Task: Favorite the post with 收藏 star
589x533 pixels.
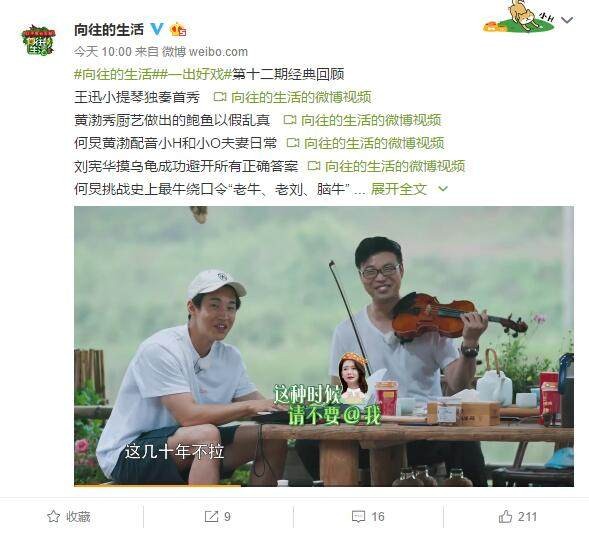Action: pos(69,517)
